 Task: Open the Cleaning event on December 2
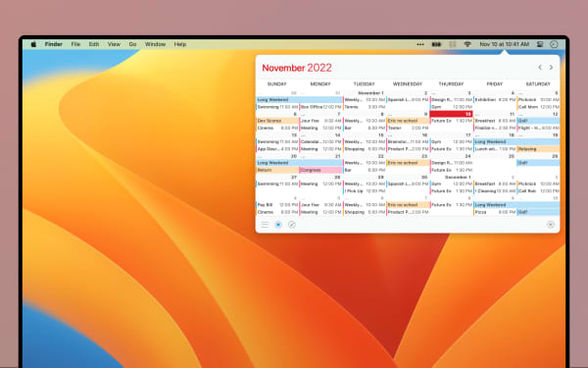[495, 191]
